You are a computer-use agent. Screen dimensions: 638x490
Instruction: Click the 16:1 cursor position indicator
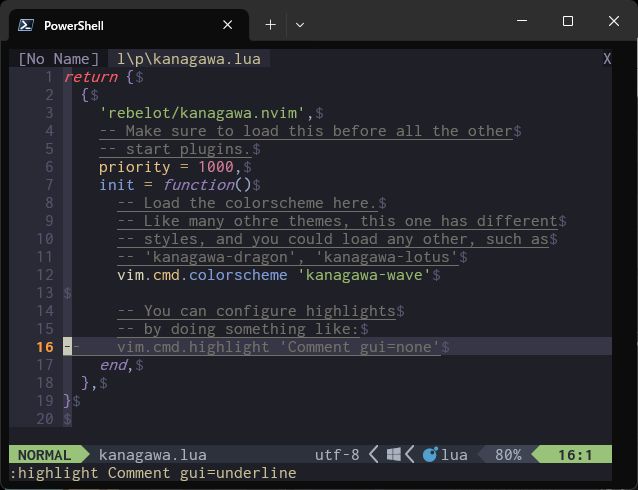(x=575, y=455)
